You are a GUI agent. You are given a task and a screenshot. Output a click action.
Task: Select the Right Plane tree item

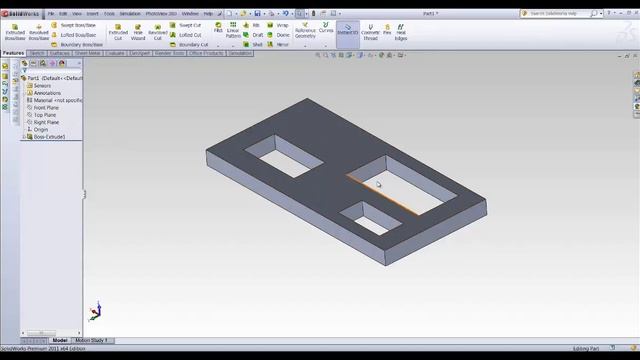point(43,122)
